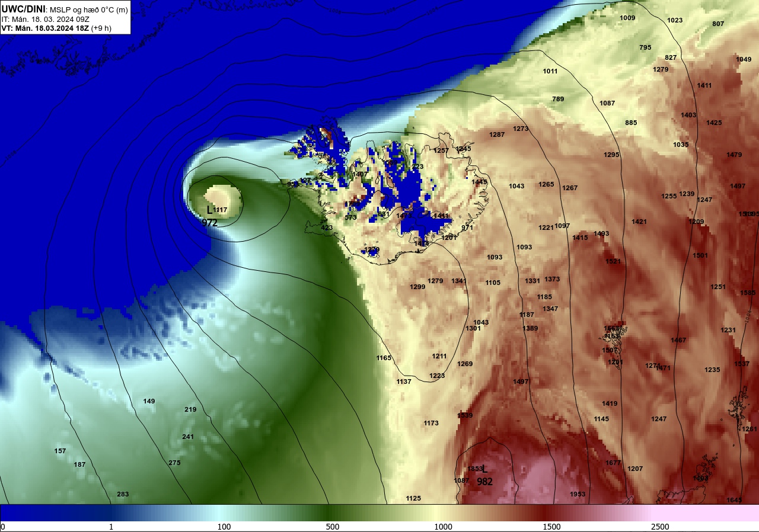This screenshot has height=532, width=759.
Task: Click the map value 1035
Action: (x=681, y=145)
